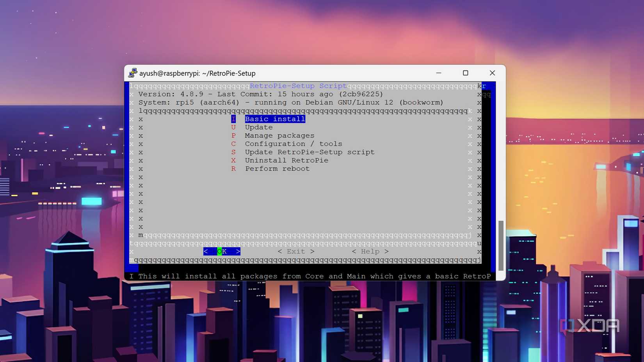Click the Exit button

tap(296, 251)
